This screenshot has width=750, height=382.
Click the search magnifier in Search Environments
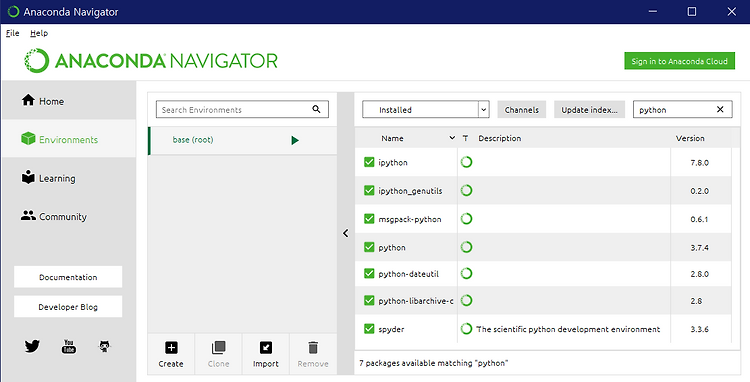click(x=316, y=109)
